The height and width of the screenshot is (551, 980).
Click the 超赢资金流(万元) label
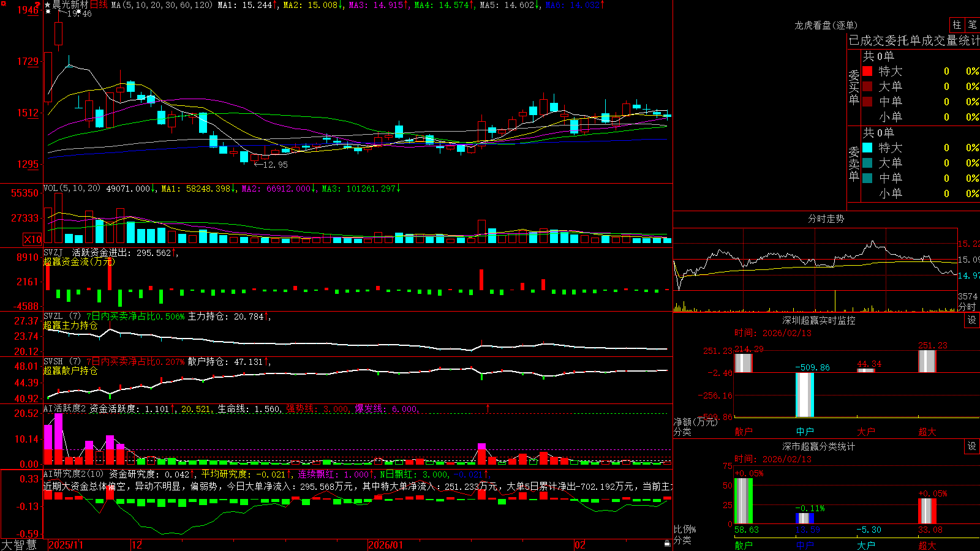[x=79, y=261]
